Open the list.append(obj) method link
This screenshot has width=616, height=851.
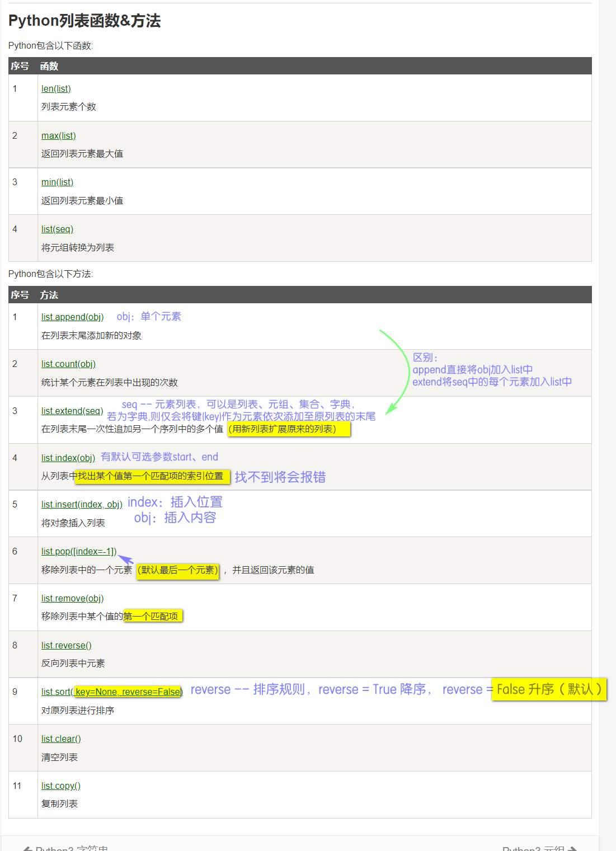pos(73,317)
